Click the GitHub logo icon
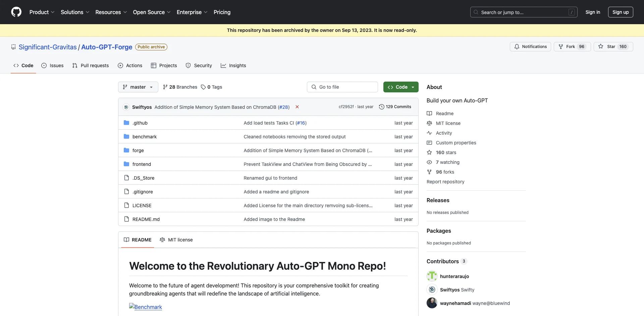 coord(16,12)
